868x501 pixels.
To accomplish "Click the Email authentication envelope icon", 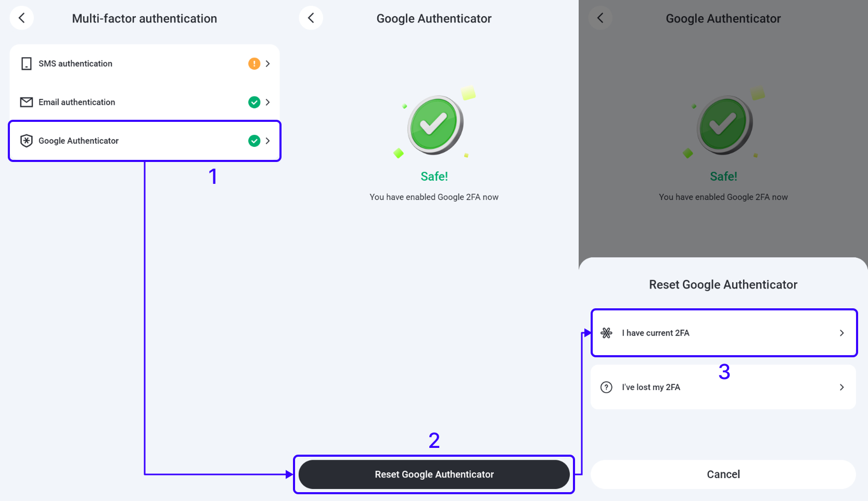I will (x=26, y=102).
